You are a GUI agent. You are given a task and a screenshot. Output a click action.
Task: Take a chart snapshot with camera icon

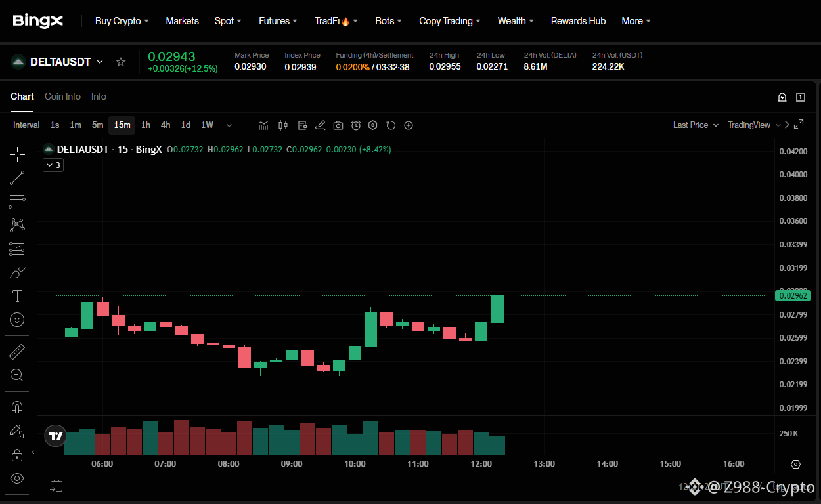(338, 125)
